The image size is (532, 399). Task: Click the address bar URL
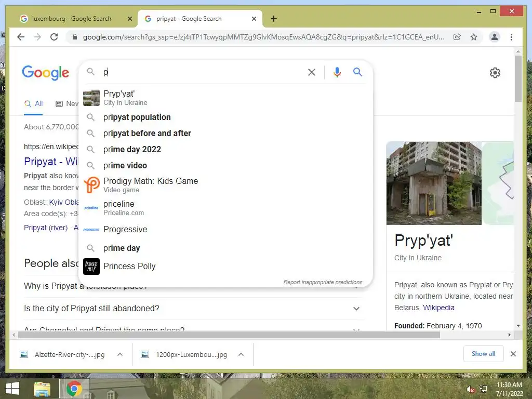(x=263, y=37)
